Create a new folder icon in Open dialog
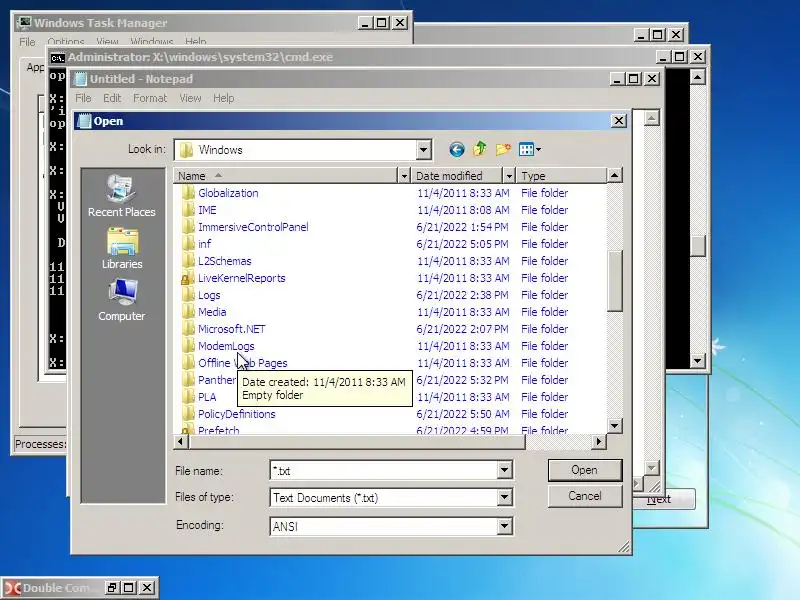The height and width of the screenshot is (600, 800). 503,149
